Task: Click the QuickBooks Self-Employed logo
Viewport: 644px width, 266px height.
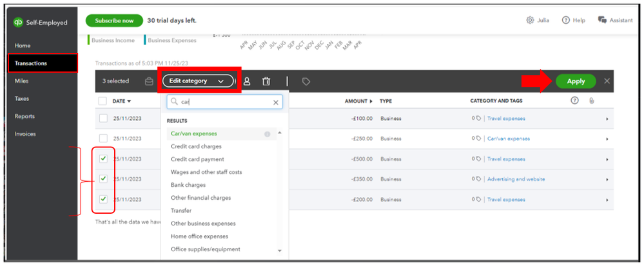Action: pos(40,23)
